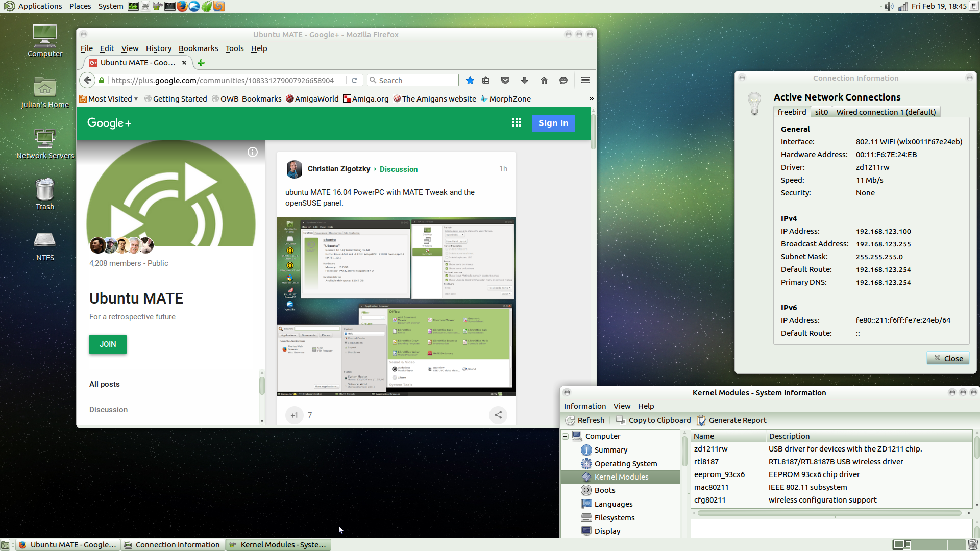Click the Generate Report toolbar button

click(731, 420)
